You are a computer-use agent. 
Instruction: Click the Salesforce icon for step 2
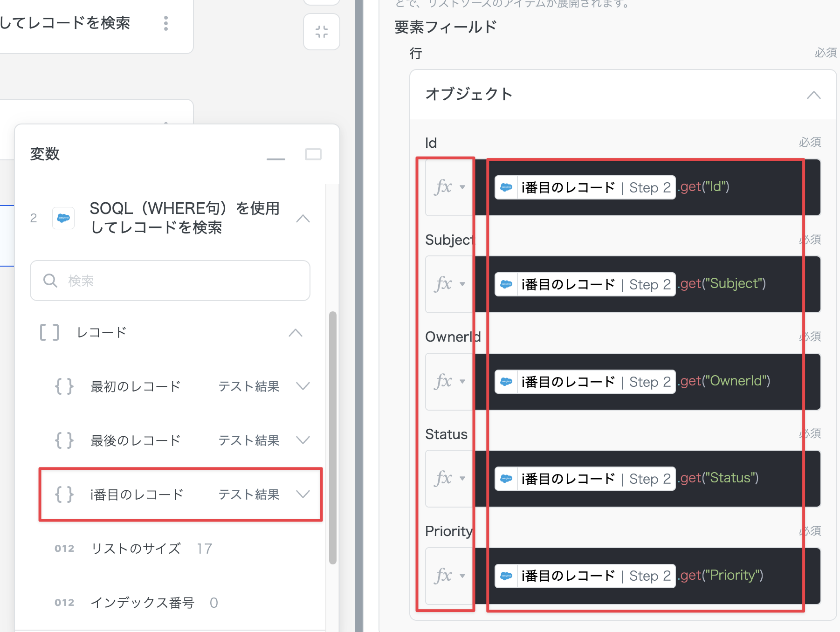point(63,218)
